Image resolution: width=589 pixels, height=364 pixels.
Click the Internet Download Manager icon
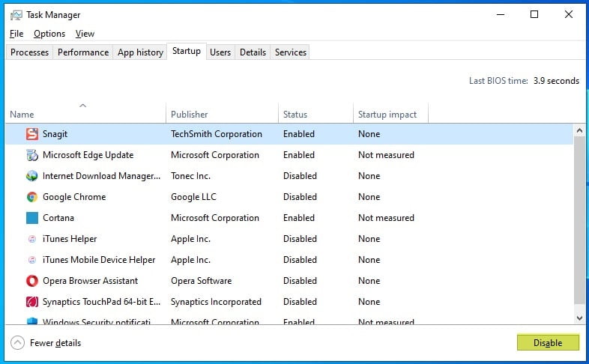pos(32,176)
